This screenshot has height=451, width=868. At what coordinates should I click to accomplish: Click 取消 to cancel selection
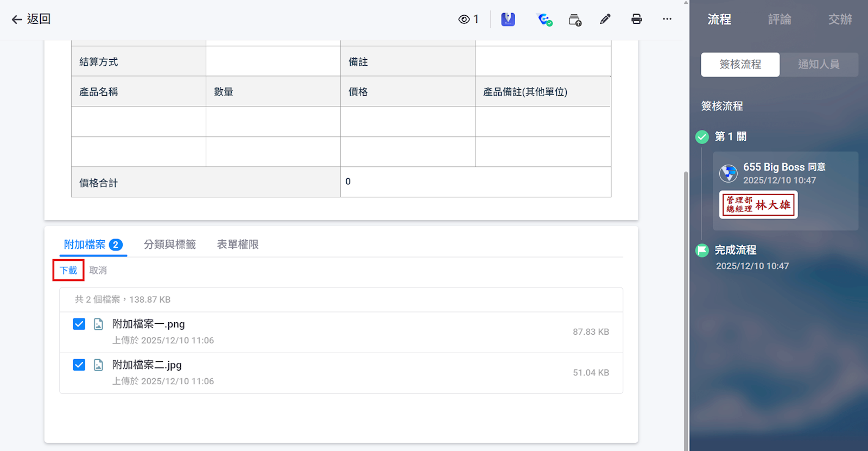click(98, 271)
